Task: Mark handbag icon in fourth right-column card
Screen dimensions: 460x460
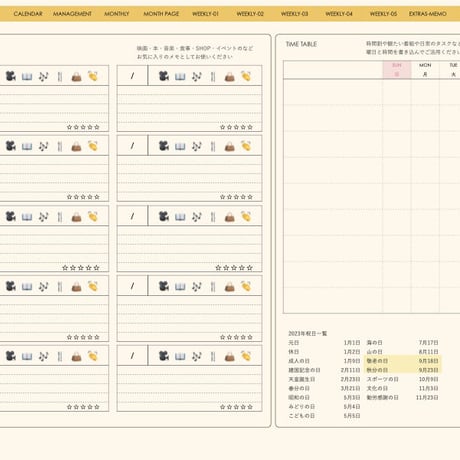Action: (x=230, y=286)
